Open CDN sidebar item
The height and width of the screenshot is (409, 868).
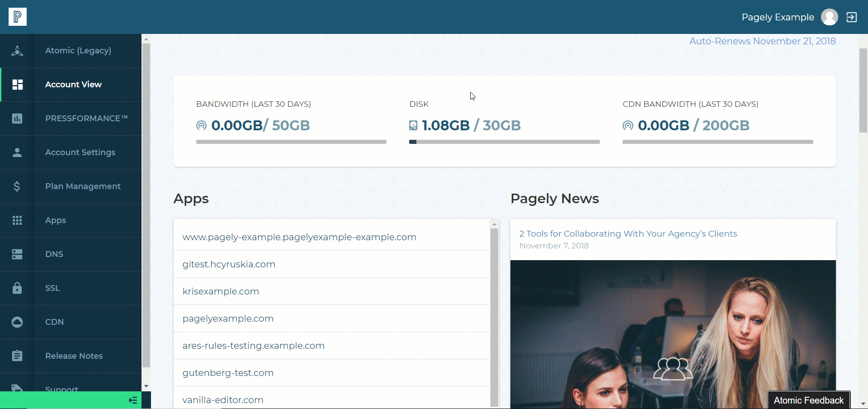[x=54, y=322]
